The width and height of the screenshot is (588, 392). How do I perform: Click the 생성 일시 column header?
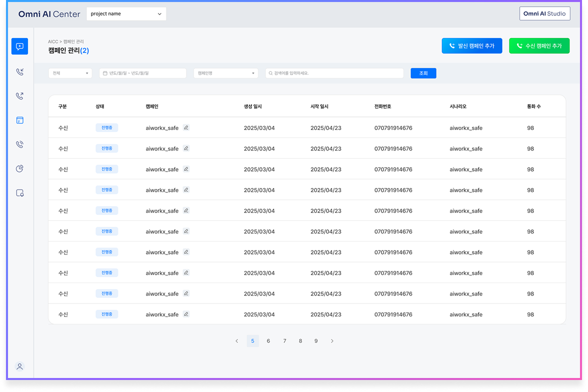point(253,106)
